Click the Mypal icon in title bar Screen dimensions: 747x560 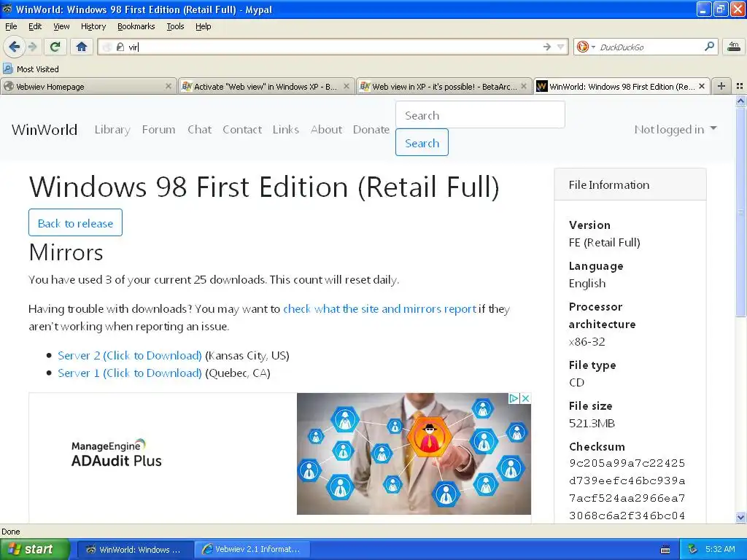7,9
